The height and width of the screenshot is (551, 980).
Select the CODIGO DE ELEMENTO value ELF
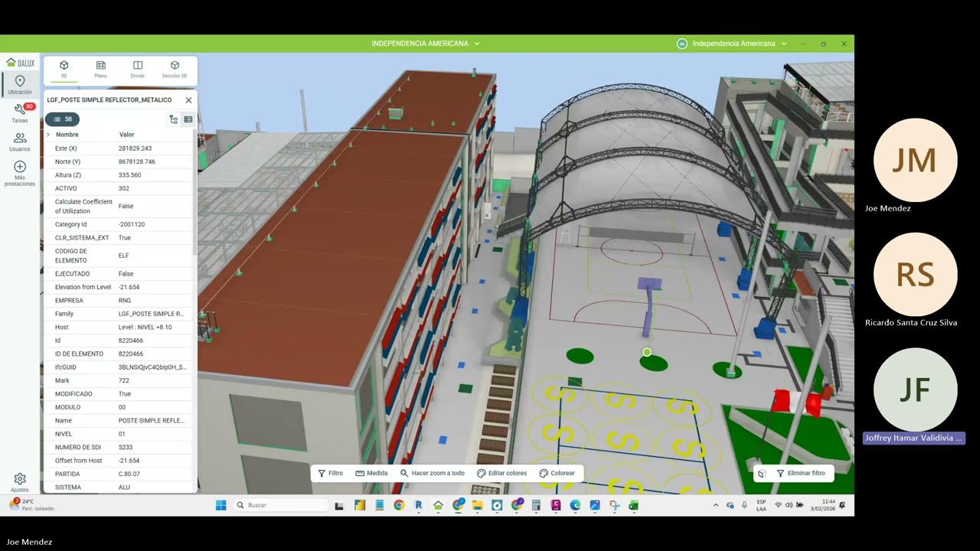tap(123, 256)
